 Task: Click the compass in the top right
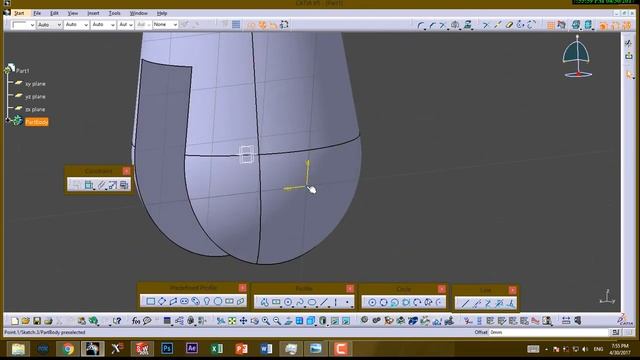point(577,56)
